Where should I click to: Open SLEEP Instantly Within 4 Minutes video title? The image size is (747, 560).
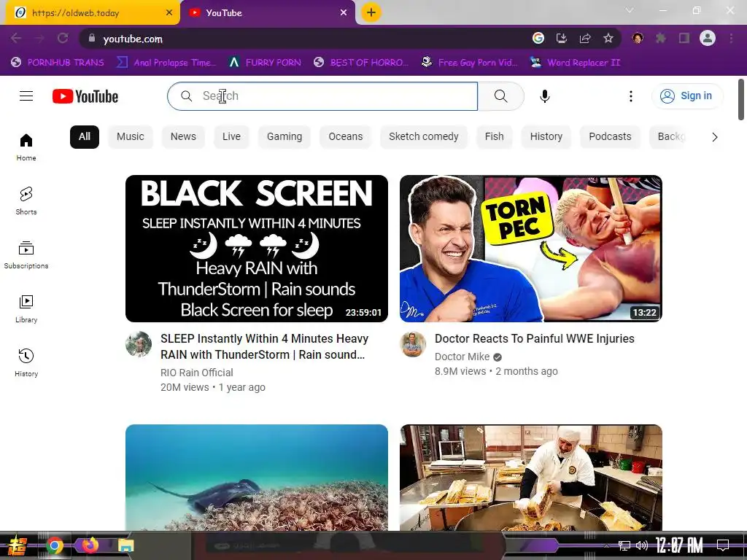pyautogui.click(x=264, y=346)
